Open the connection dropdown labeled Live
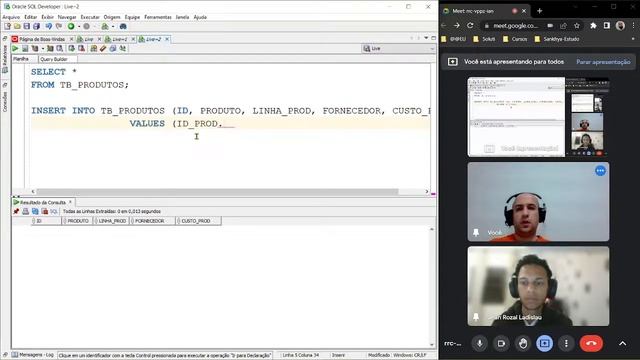 coord(399,49)
